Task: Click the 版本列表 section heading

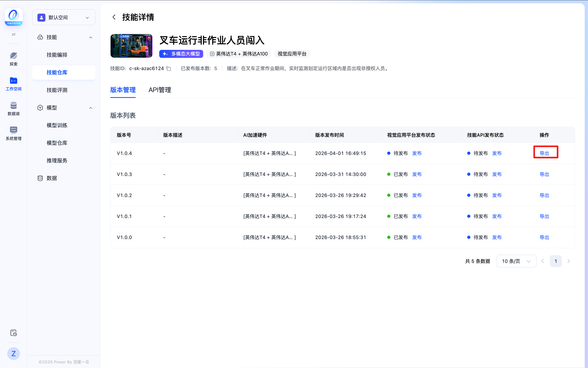Action: click(x=123, y=116)
